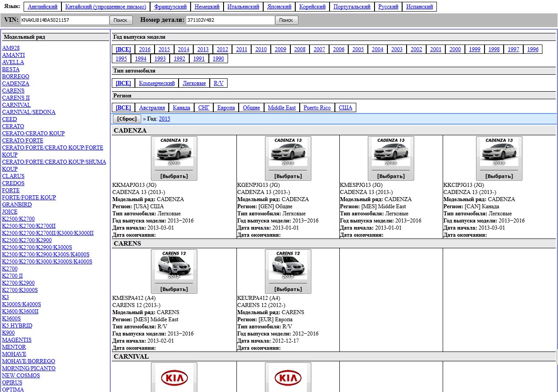Open MORNING/PICANTO in the model list

(29, 368)
